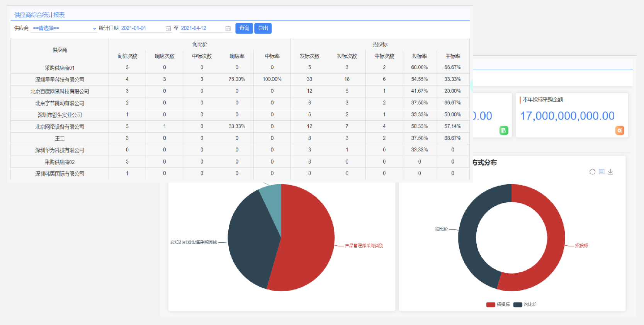This screenshot has width=644, height=325.
Task: Open data view icon on the donut chart
Action: [x=602, y=171]
